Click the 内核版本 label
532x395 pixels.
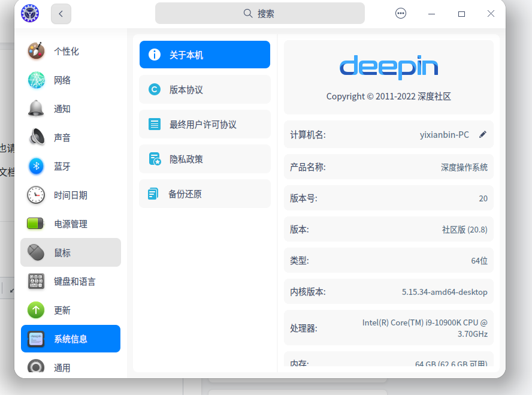308,292
